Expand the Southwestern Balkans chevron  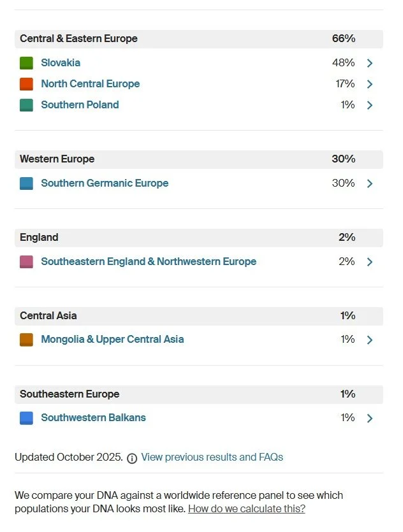(x=370, y=419)
